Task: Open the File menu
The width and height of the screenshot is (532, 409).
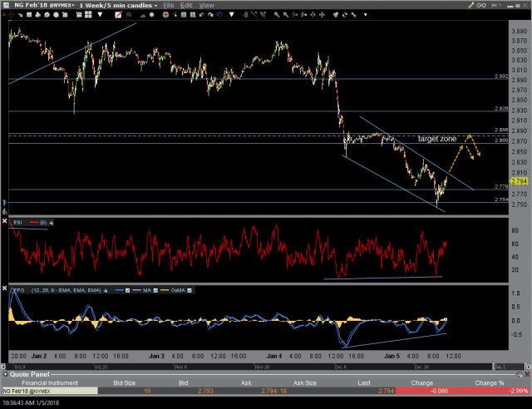Action: pyautogui.click(x=168, y=5)
